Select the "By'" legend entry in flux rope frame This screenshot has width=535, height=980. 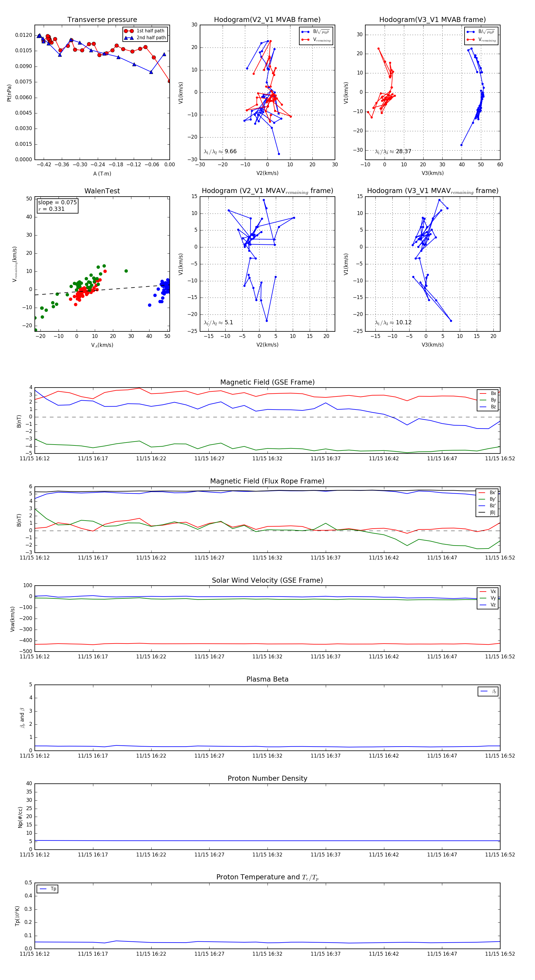click(487, 499)
